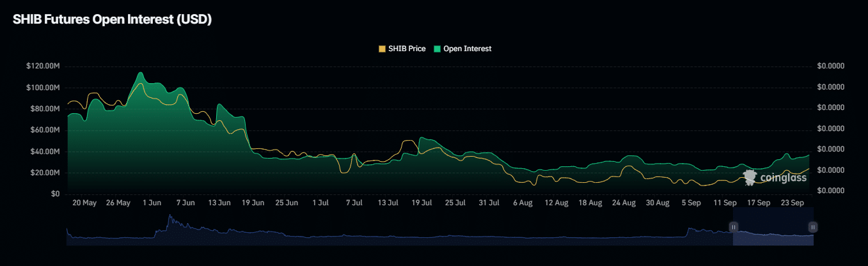
Task: Click the $60.00M y-axis label
Action: [45, 130]
